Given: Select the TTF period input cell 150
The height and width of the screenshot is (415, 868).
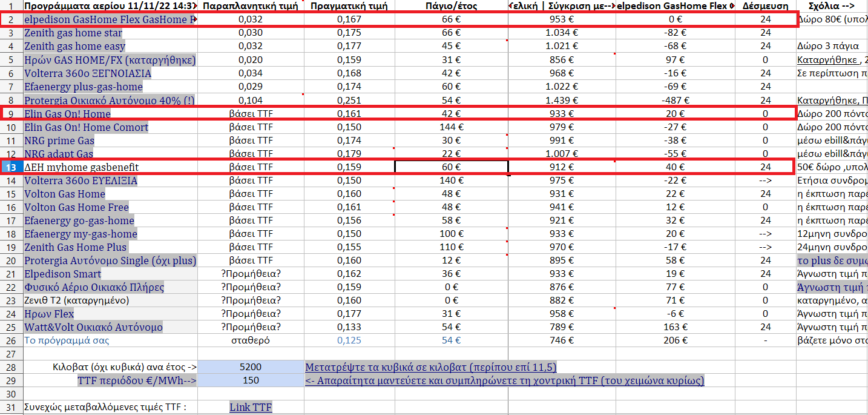Looking at the screenshot, I should tap(250, 380).
